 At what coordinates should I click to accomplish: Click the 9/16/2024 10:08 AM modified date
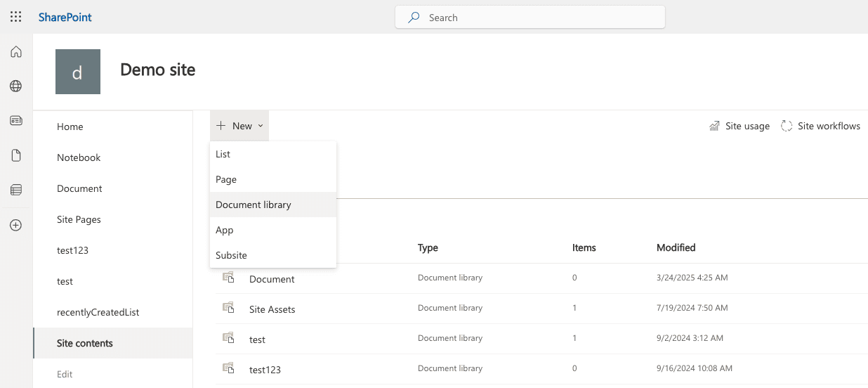(695, 368)
